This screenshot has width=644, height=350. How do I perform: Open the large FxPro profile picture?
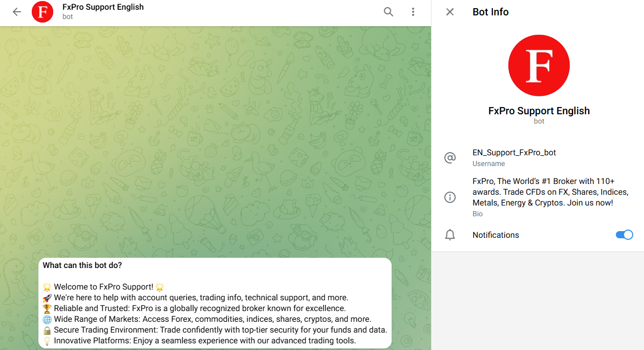click(x=539, y=66)
